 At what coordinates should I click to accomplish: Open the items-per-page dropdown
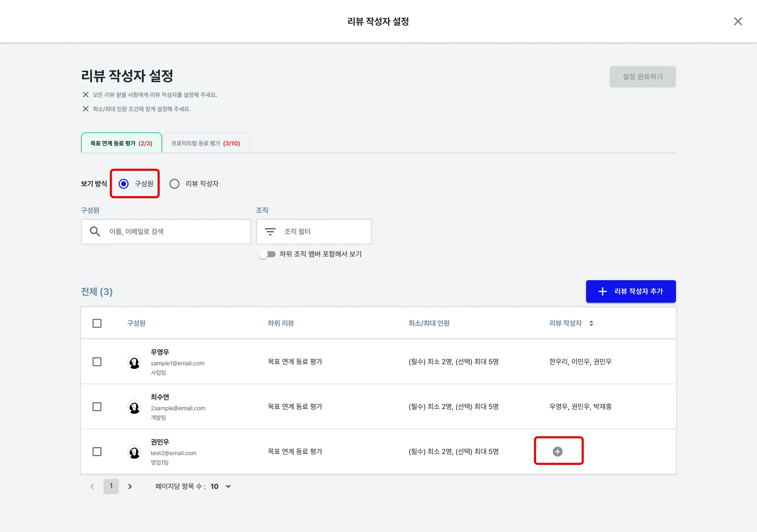[x=228, y=487]
